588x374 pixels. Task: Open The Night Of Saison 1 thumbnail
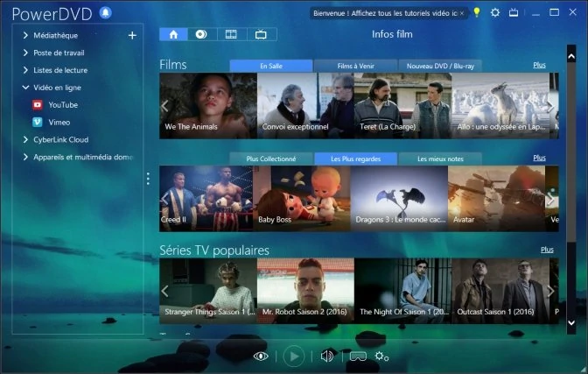point(403,291)
